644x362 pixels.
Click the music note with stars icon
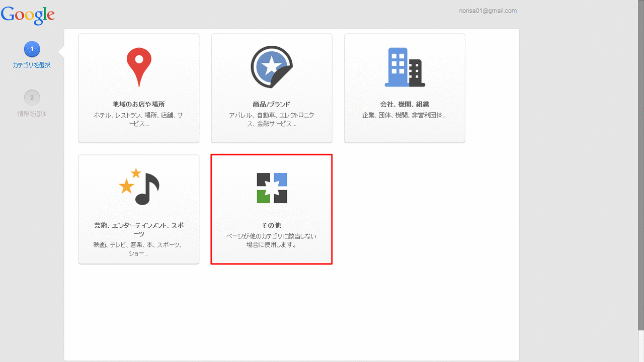pyautogui.click(x=139, y=187)
